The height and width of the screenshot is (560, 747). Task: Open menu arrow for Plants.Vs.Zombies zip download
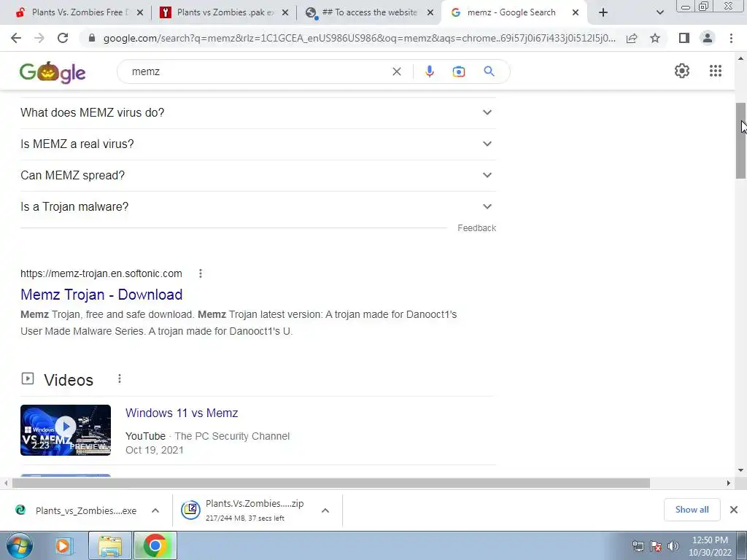tap(325, 510)
